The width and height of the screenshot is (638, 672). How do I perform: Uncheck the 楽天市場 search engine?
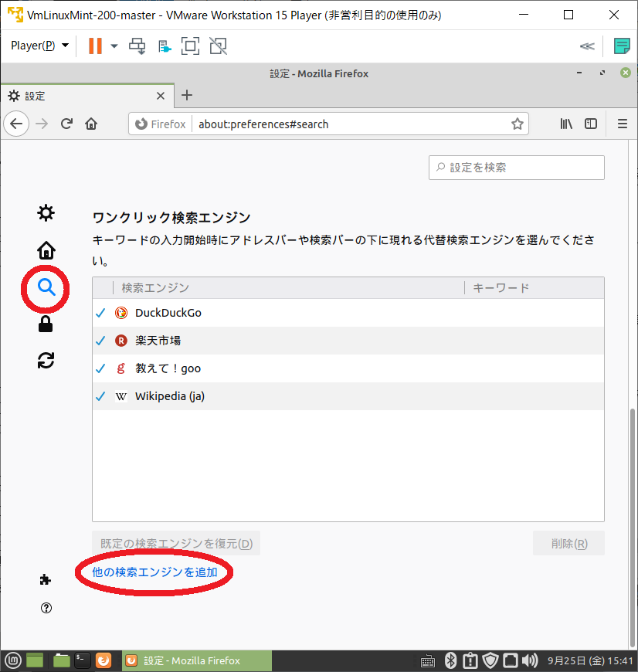pos(100,341)
